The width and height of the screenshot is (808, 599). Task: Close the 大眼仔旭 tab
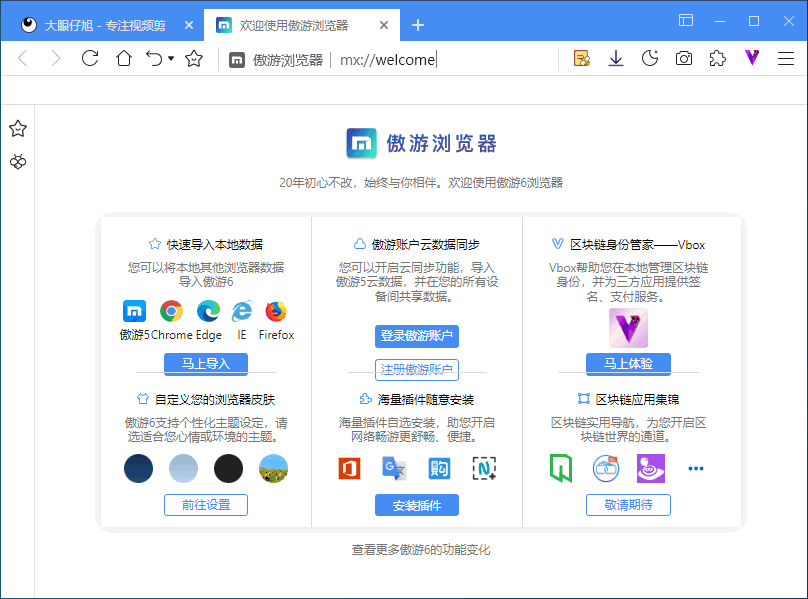pyautogui.click(x=189, y=25)
